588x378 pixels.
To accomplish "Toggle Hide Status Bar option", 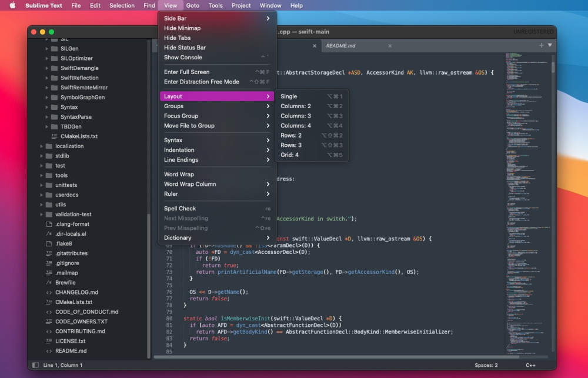I will [x=217, y=48].
